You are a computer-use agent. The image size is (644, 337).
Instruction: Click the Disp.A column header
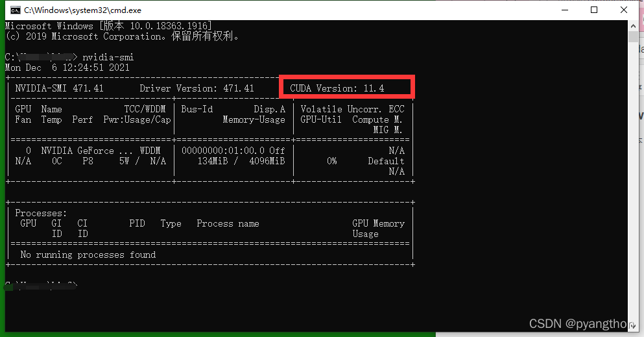pos(269,109)
